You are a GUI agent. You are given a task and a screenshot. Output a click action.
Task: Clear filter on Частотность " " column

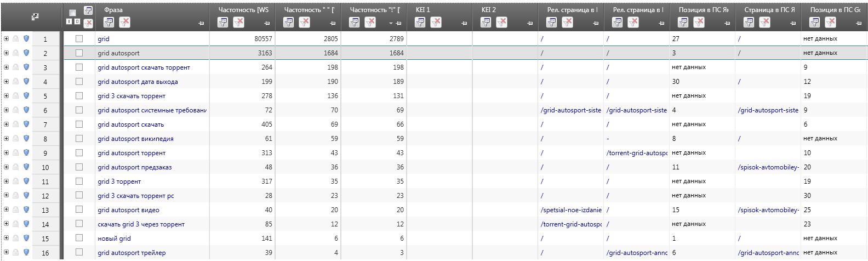[x=305, y=22]
